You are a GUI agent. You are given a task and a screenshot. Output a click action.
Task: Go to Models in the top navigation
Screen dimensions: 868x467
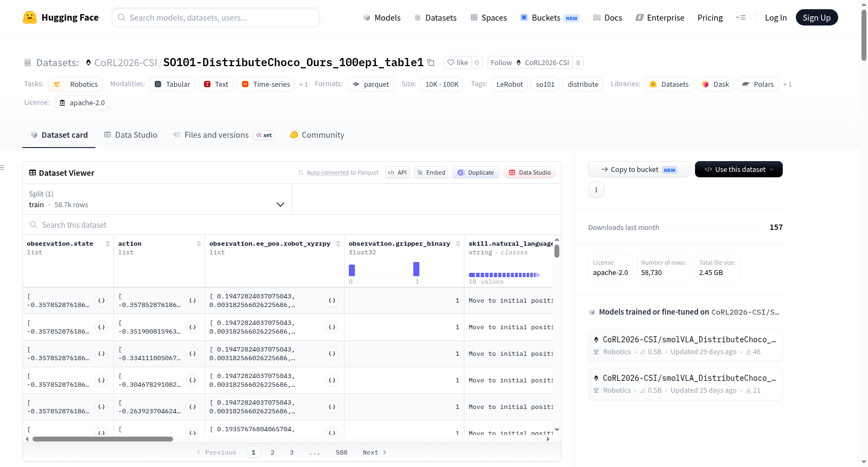tap(382, 17)
